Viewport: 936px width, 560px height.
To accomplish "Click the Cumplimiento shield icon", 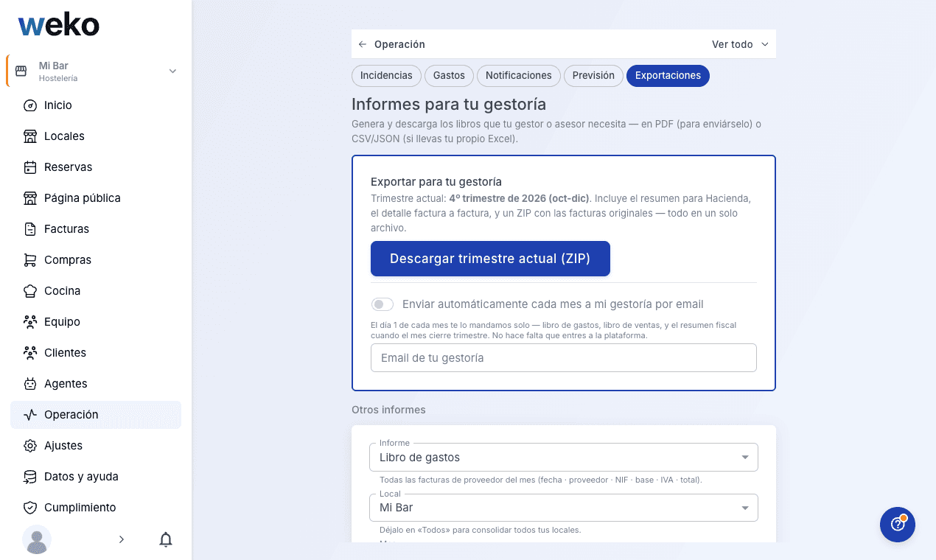I will [30, 508].
